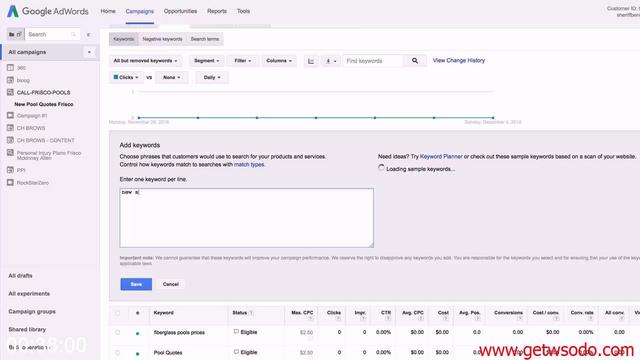Toggle the chart display icon
640x360 pixels.
tap(311, 61)
